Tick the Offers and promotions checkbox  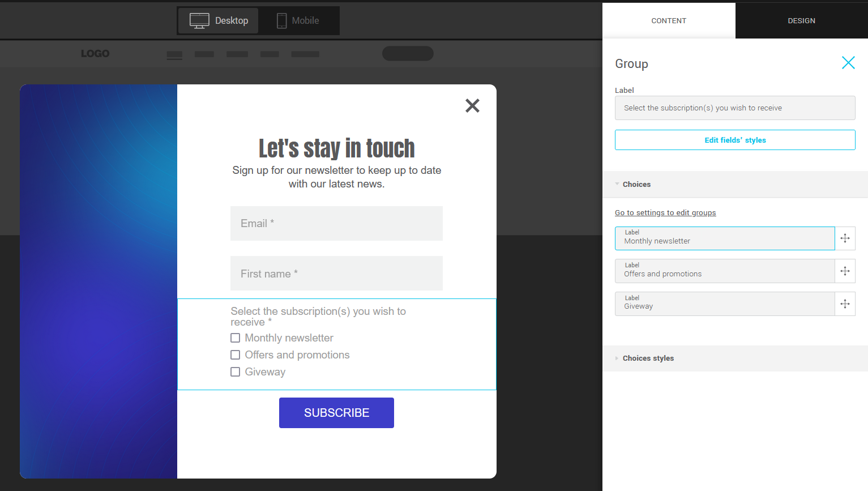[236, 355]
